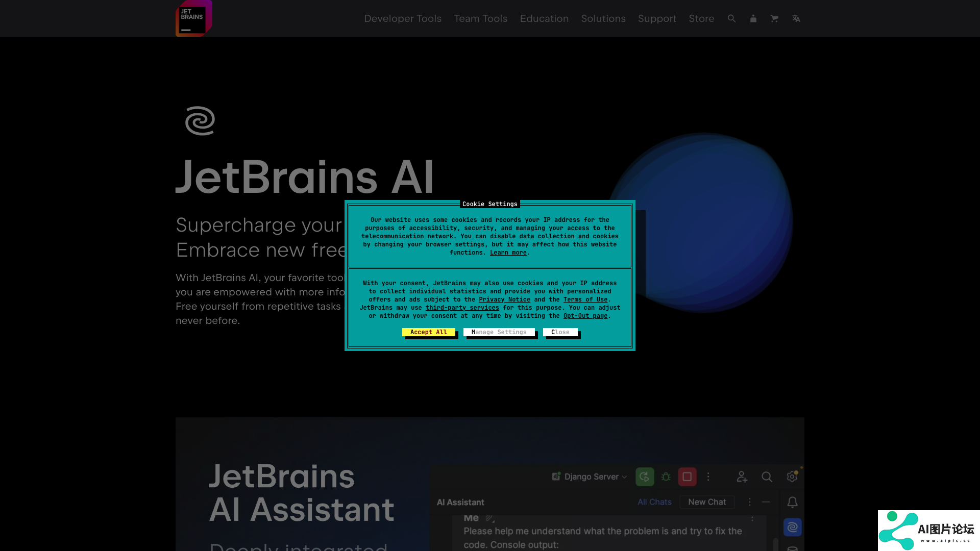This screenshot has height=551, width=980.
Task: Open the site search magnifier icon
Action: [x=731, y=18]
